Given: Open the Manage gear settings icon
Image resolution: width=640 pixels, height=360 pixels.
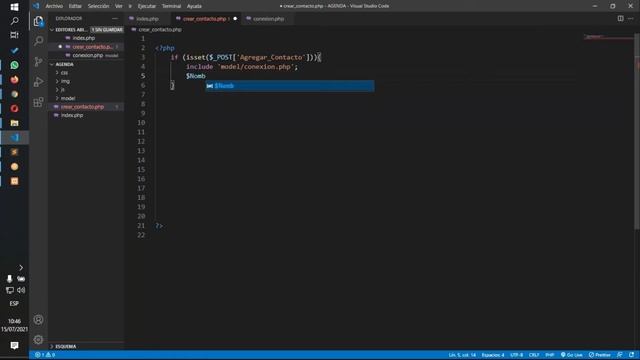Looking at the screenshot, I should point(38,339).
